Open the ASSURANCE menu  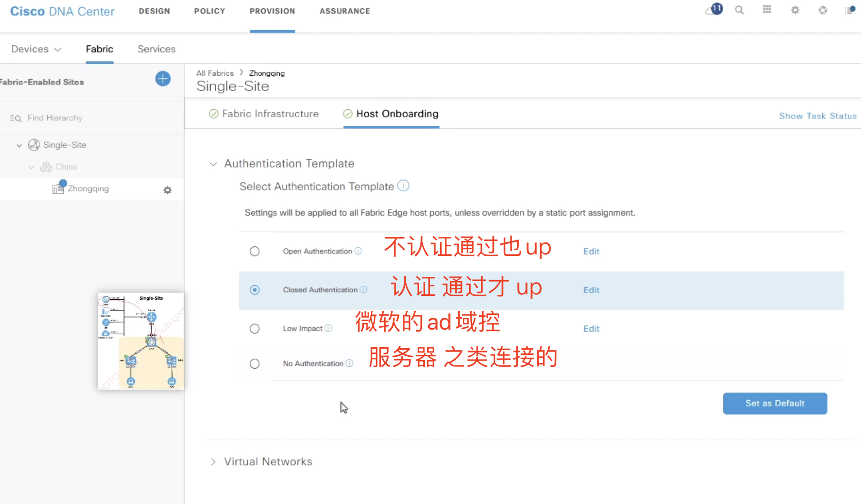(x=345, y=11)
